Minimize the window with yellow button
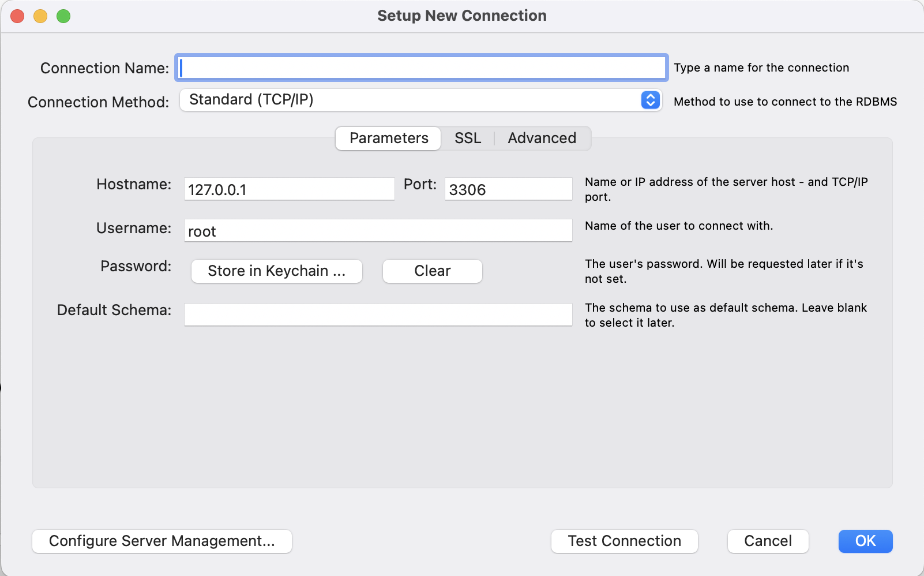 click(40, 16)
